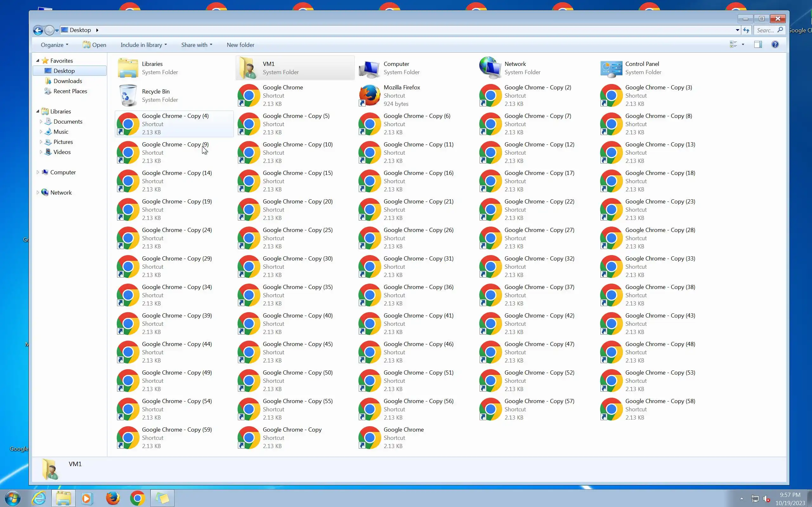Launch Windows Media Player from taskbar
Image resolution: width=812 pixels, height=507 pixels.
pyautogui.click(x=87, y=498)
